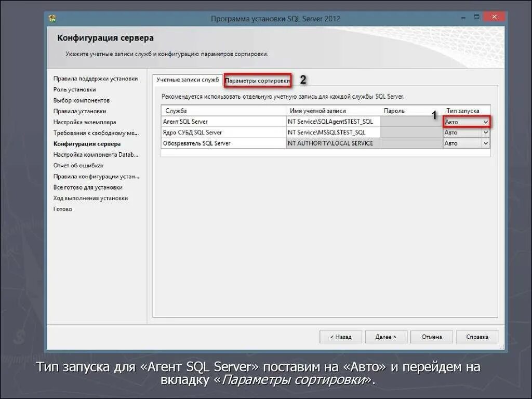The height and width of the screenshot is (399, 532).
Task: Click Правила поддержки установки step
Action: point(96,79)
